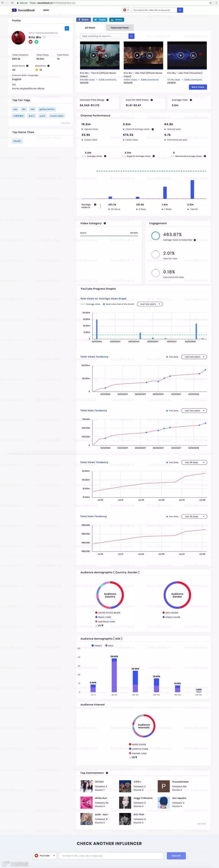The image size is (219, 868).
Task: Click the 463.87% engagement ring
Action: click(155, 236)
